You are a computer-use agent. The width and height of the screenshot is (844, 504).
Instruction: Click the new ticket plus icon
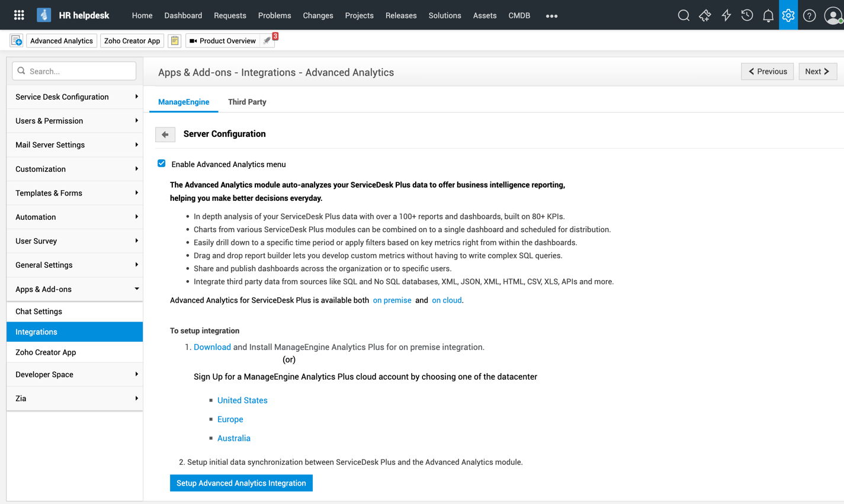point(17,41)
